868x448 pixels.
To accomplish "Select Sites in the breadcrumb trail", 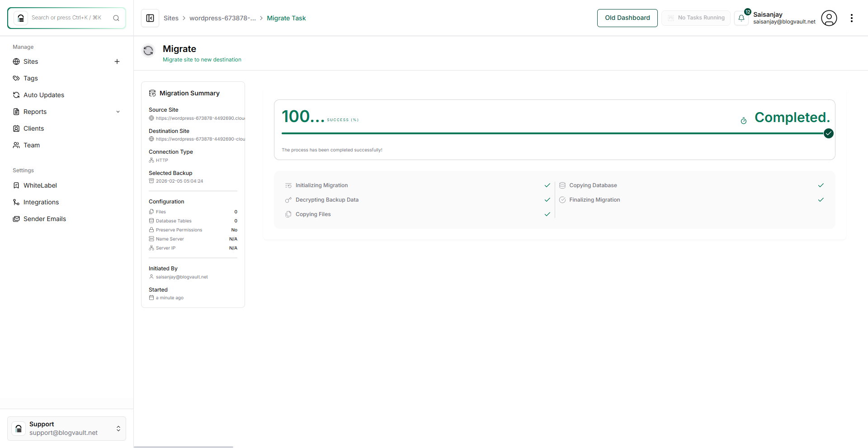I will coord(171,18).
